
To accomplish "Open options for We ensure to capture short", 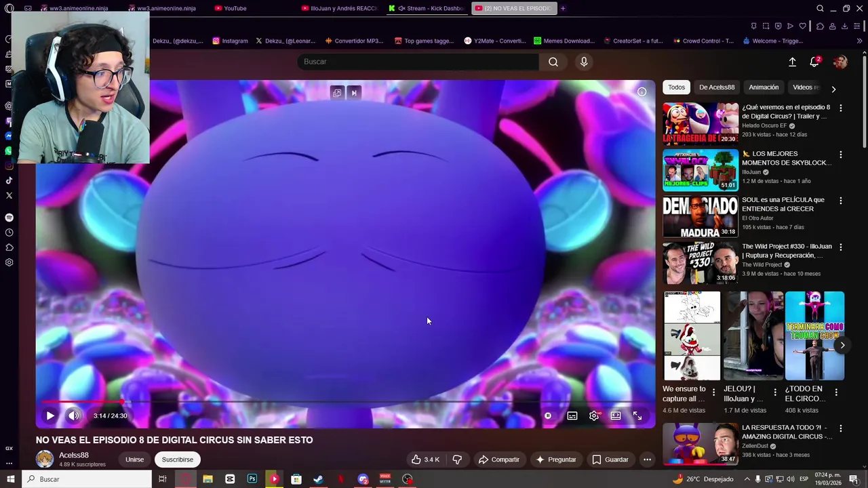I will click(x=713, y=392).
